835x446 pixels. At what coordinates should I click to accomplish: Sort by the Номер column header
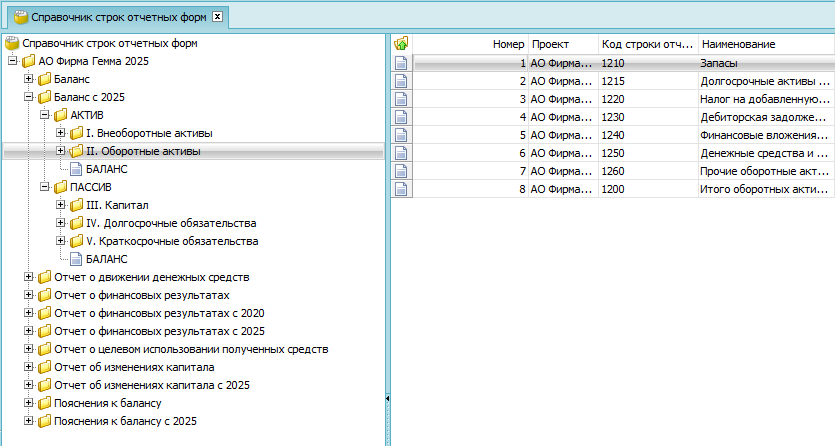click(470, 45)
